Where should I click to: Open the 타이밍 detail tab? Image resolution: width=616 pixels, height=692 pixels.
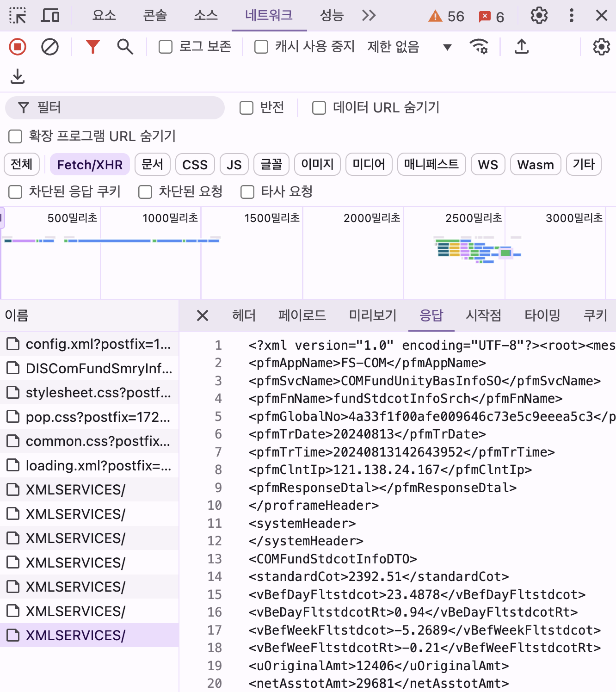click(542, 315)
